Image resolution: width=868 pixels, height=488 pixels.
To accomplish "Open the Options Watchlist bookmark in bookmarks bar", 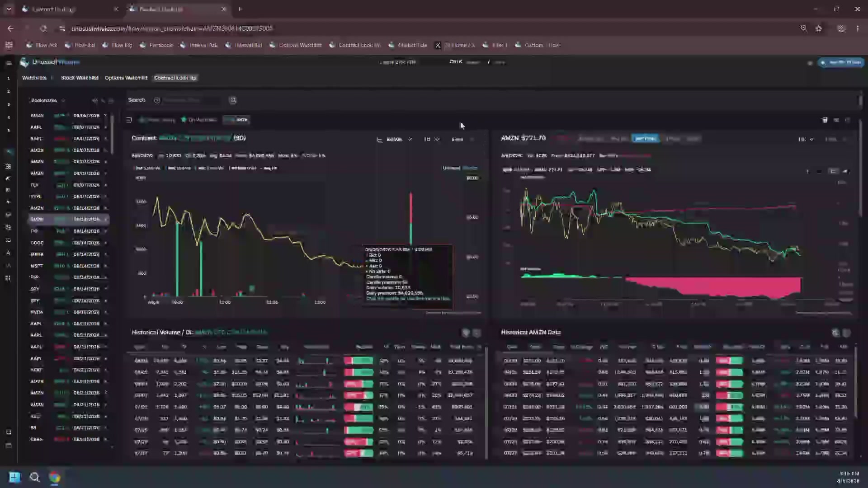I will (x=296, y=45).
